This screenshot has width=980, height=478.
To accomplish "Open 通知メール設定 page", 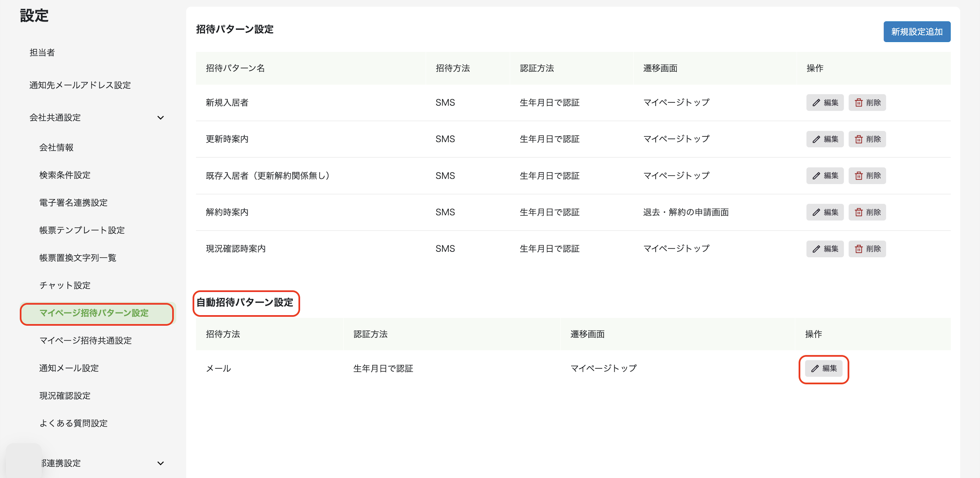I will coord(69,368).
